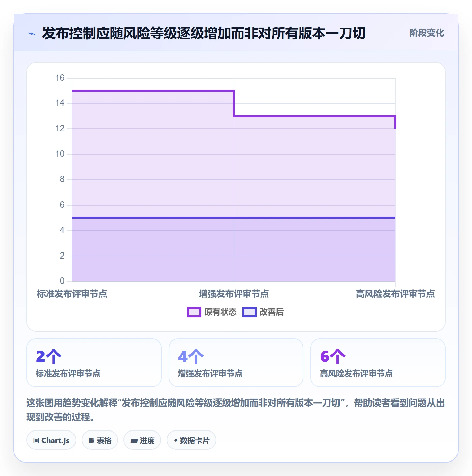Select the Chart.js tag chip

point(51,440)
